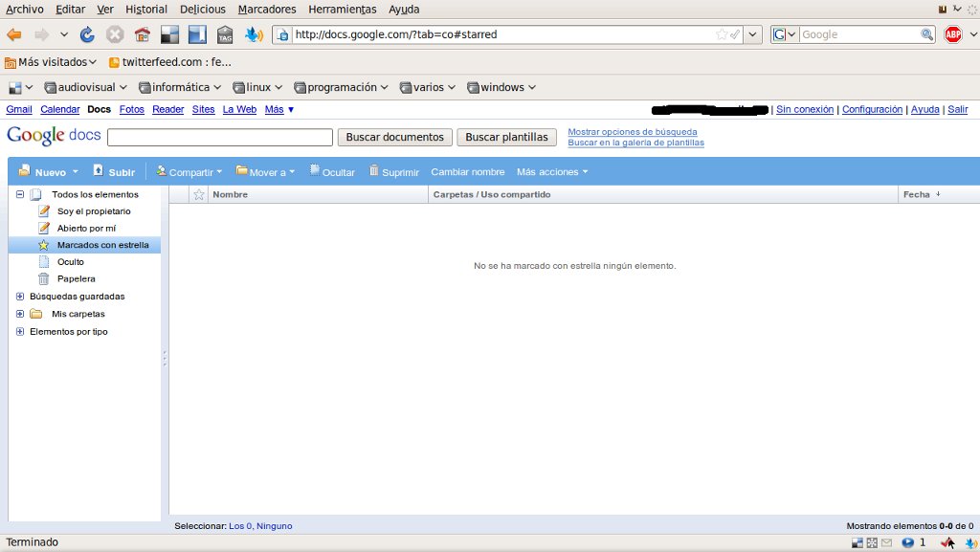Open the Herramientas menu
This screenshot has height=552, width=980.
(x=343, y=10)
